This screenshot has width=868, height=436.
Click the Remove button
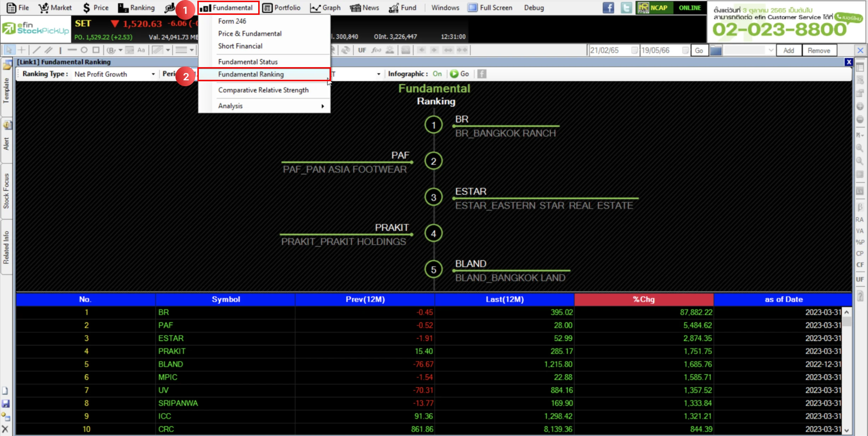coord(819,51)
